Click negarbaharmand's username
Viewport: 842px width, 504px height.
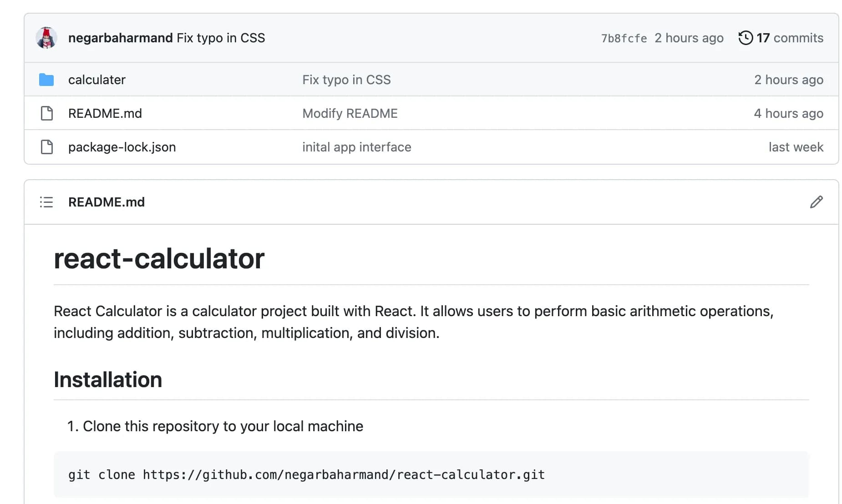pyautogui.click(x=121, y=38)
